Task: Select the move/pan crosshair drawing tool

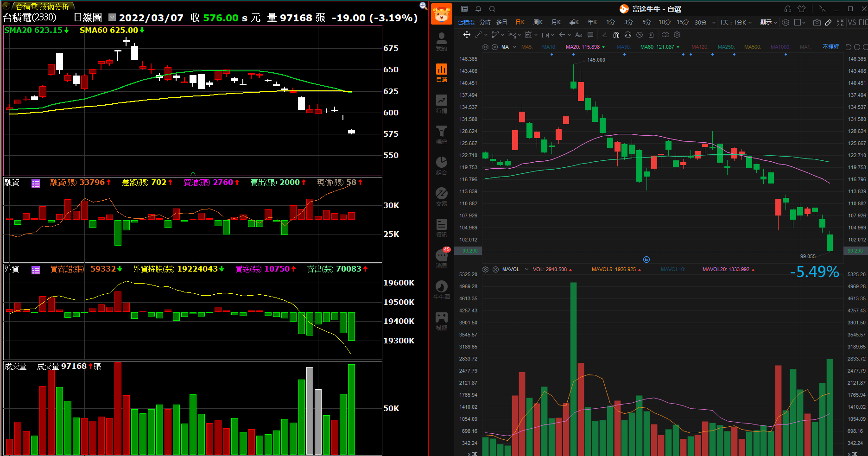Action: (x=467, y=35)
